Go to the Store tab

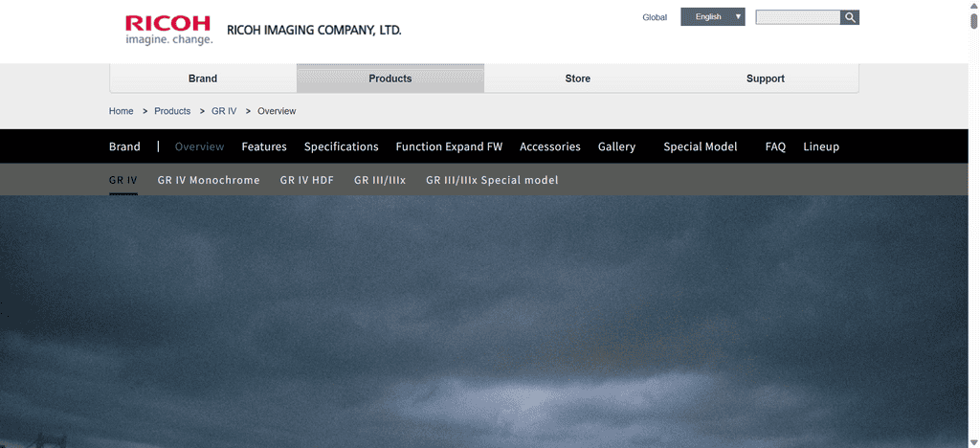tap(577, 78)
